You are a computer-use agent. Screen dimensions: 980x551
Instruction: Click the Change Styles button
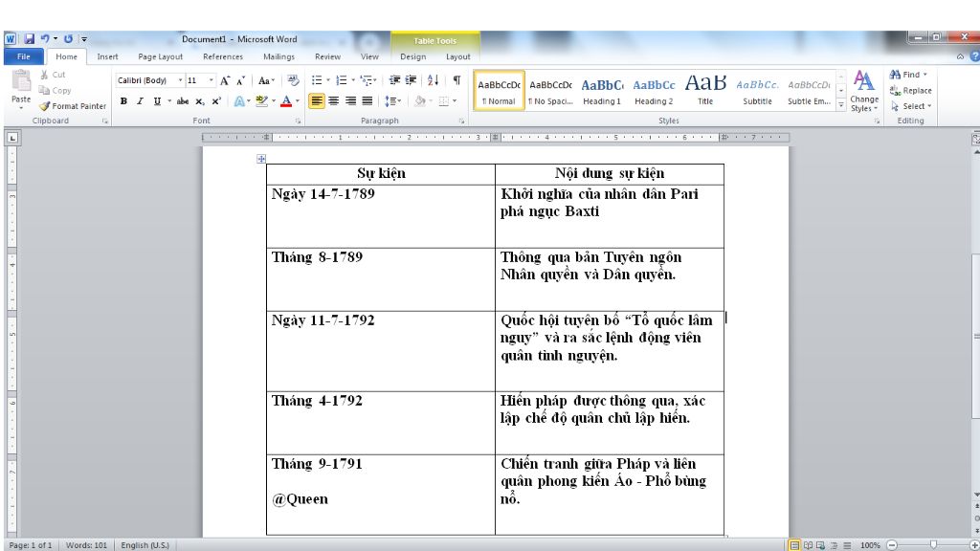point(864,91)
